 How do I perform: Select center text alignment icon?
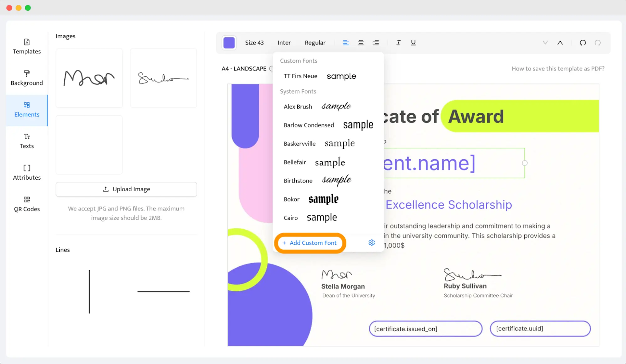361,42
